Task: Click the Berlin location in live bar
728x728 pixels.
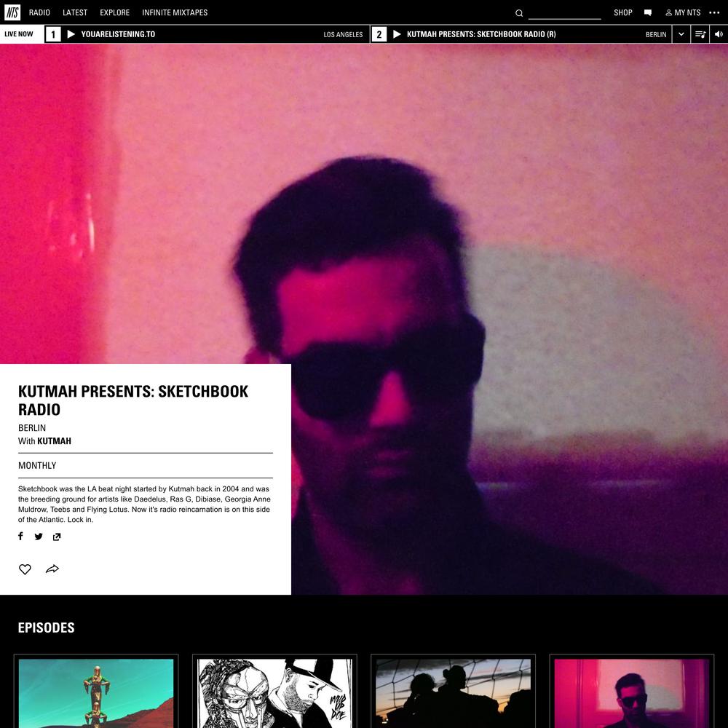Action: coord(656,34)
